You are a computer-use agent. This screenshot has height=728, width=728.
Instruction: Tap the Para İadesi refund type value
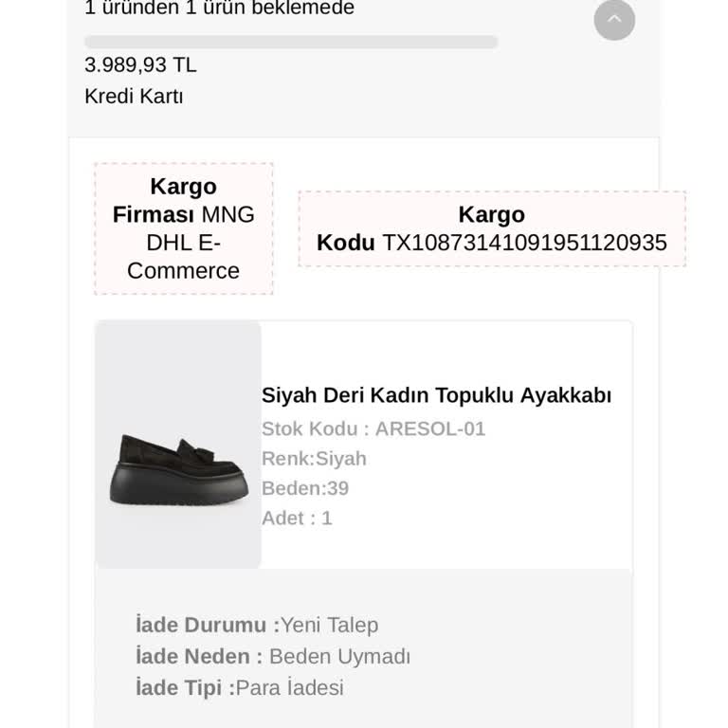point(290,687)
